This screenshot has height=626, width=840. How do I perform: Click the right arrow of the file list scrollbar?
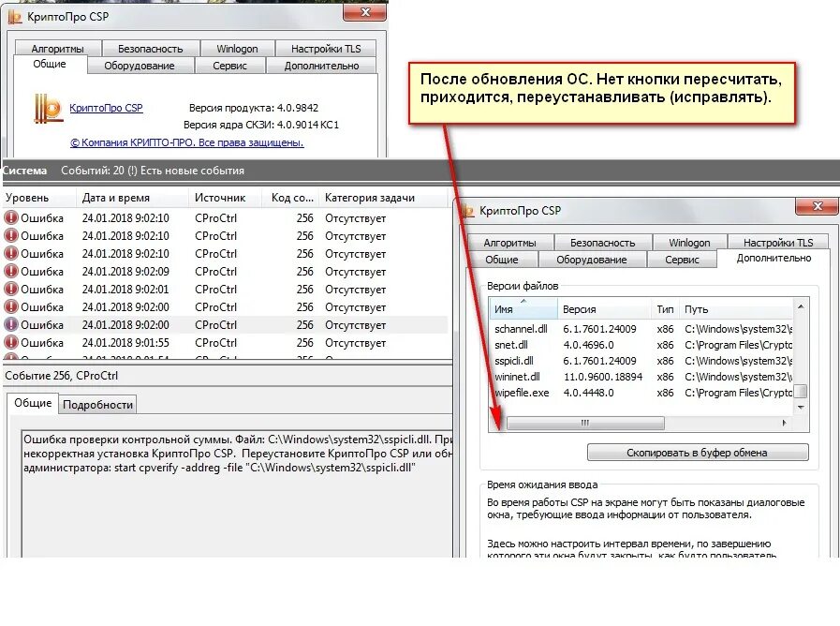(785, 423)
